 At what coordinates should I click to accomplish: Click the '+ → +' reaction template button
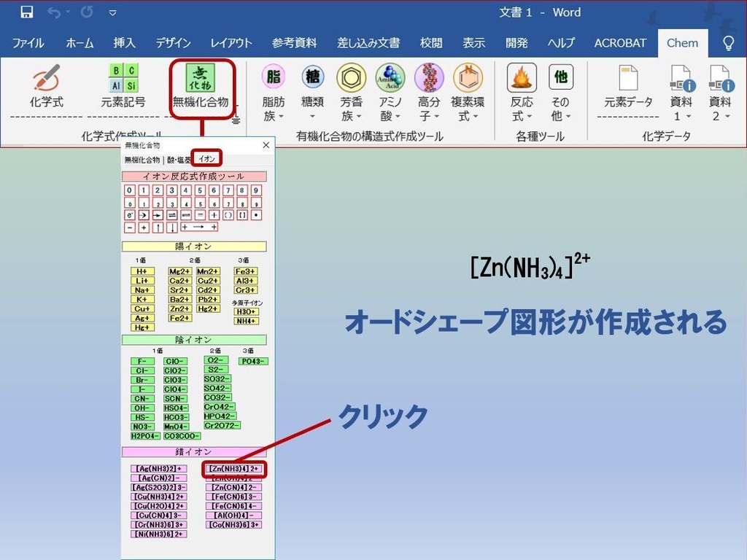click(199, 227)
